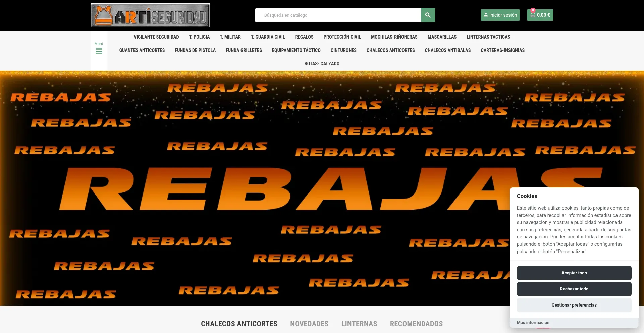Accept all cookies
This screenshot has width=644, height=333.
[x=574, y=273]
